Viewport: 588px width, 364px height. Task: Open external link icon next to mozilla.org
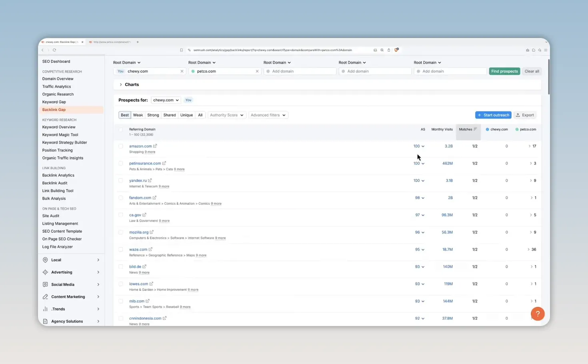(x=152, y=232)
